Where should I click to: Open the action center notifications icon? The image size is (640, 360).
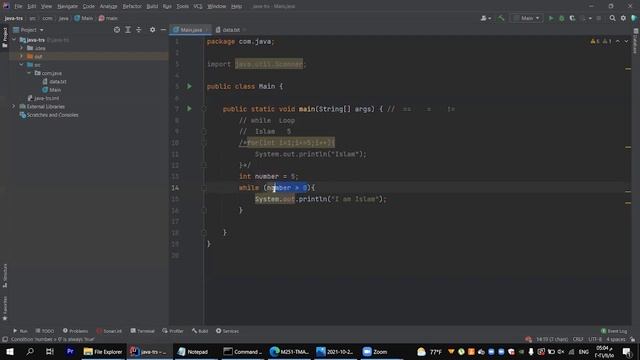pyautogui.click(x=627, y=351)
